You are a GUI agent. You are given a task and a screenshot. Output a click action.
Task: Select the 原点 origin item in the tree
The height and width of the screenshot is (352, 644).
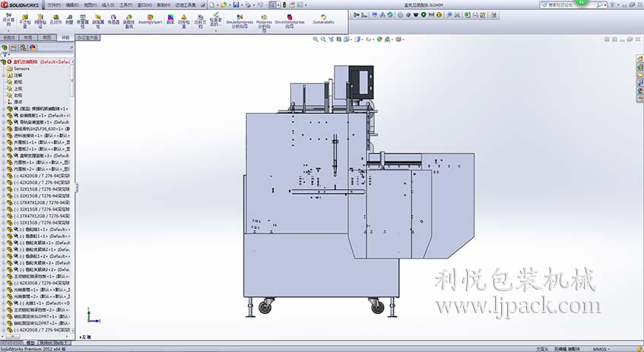tap(18, 102)
